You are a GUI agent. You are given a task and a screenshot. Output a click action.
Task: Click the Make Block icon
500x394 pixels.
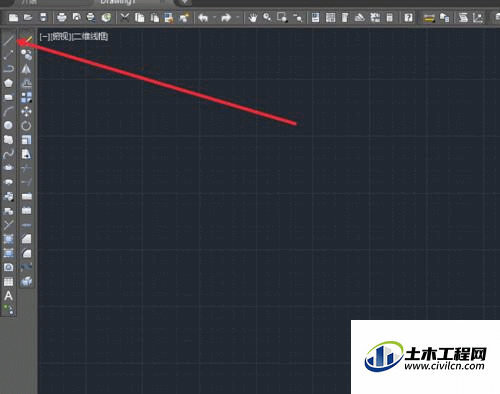(9, 211)
